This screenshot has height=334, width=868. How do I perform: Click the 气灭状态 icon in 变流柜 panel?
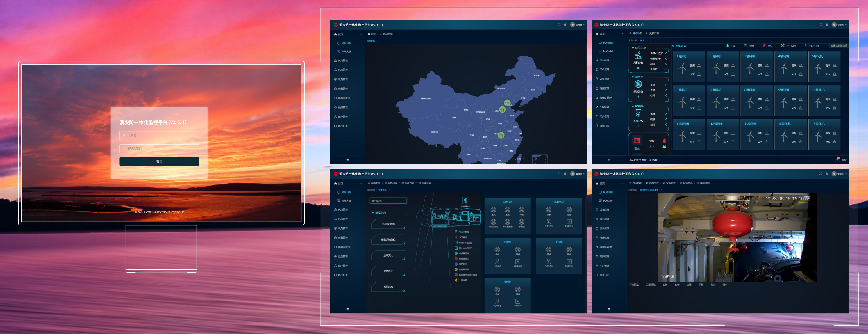pyautogui.click(x=497, y=301)
